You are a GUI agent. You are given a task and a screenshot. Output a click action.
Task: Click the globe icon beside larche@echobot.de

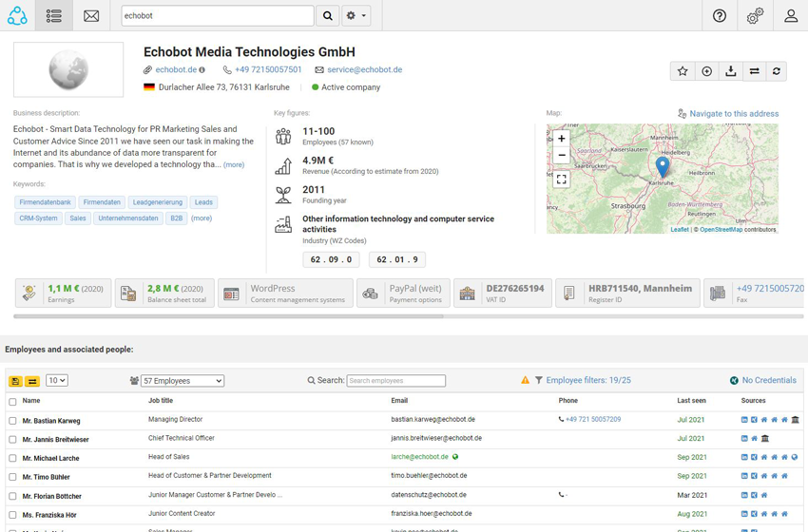coord(455,456)
